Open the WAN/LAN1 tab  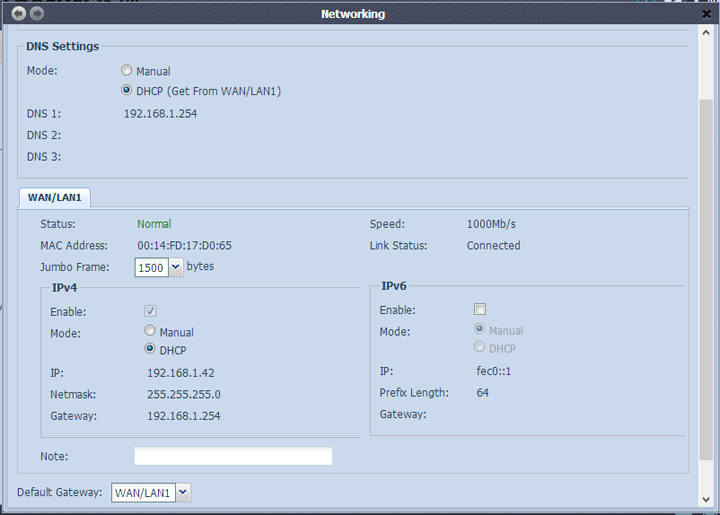(55, 197)
